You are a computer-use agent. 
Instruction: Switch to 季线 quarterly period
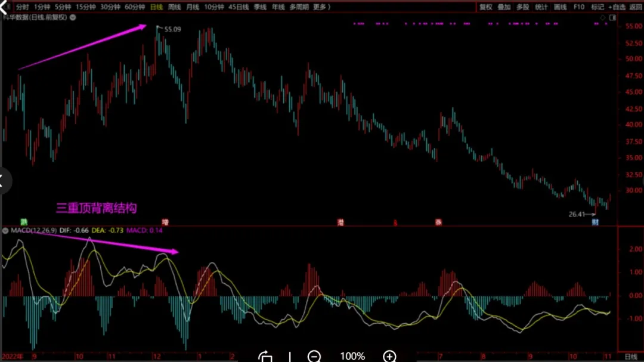click(261, 7)
